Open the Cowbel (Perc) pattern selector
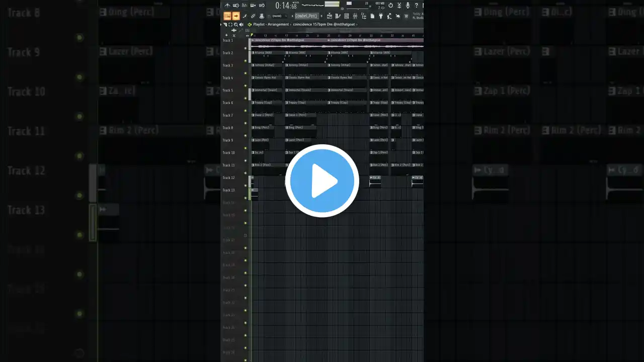 click(x=306, y=16)
